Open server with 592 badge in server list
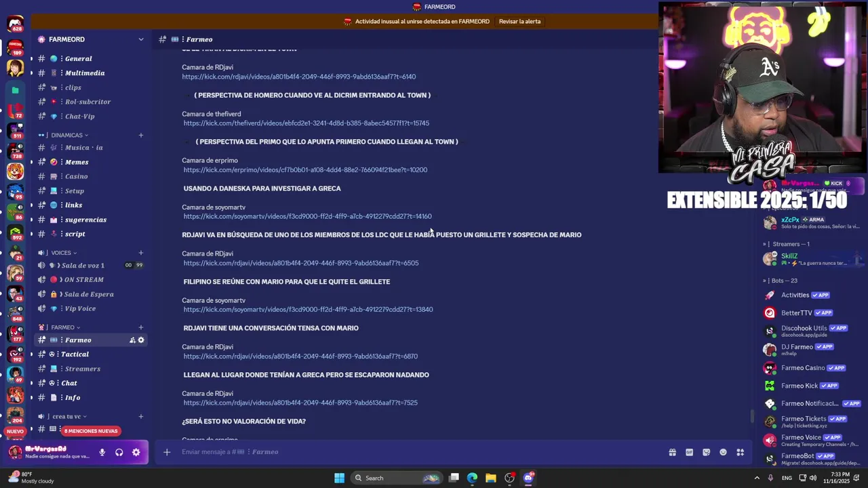 tap(15, 231)
